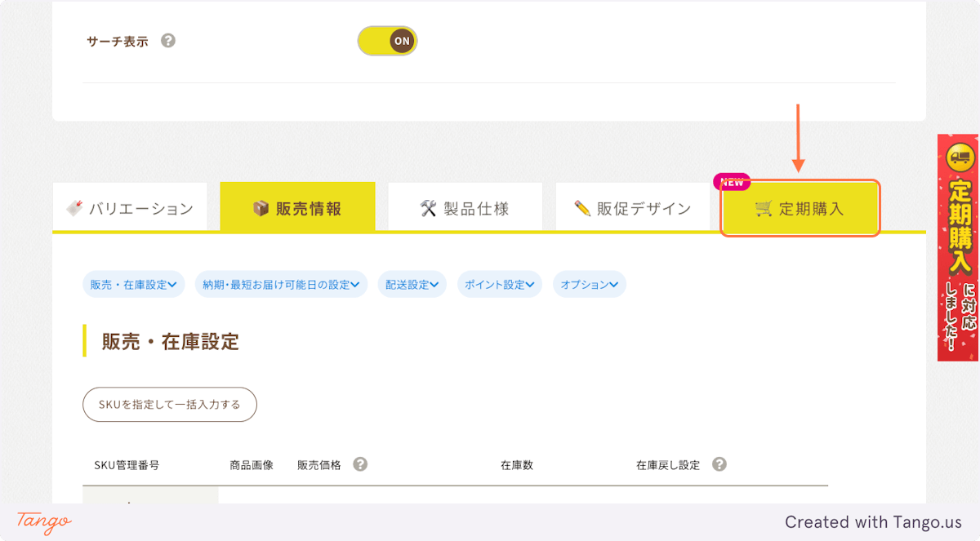Expand 販売・在庫設定 dropdown chip
The image size is (980, 541).
pos(134,284)
